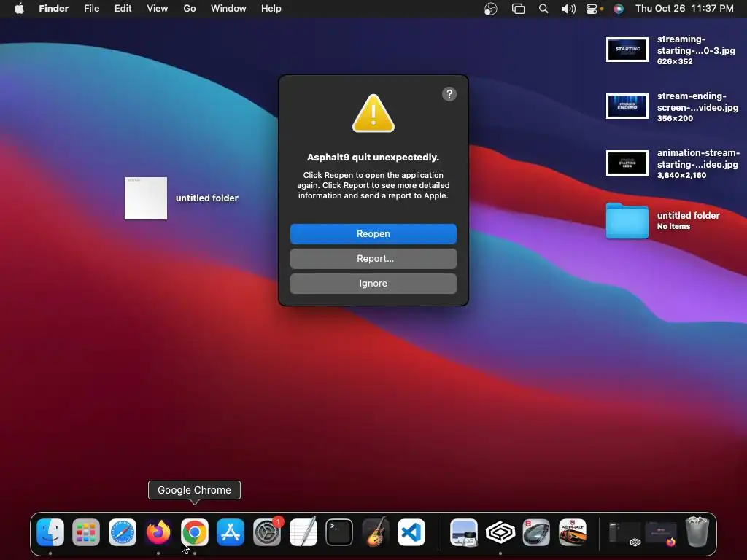
Task: Click the 'Asphalt9 quit unexpectedly.' heading
Action: (373, 157)
